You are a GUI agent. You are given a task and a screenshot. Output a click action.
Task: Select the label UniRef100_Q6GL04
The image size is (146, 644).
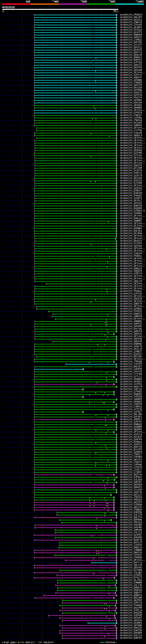[x=131, y=281]
